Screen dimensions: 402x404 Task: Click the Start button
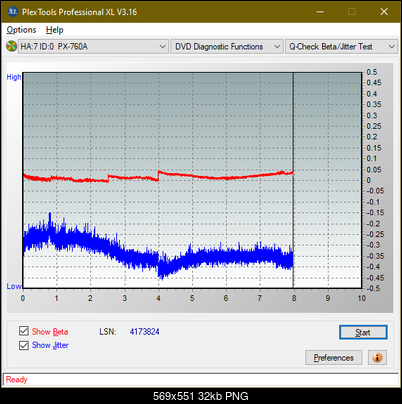pyautogui.click(x=363, y=332)
